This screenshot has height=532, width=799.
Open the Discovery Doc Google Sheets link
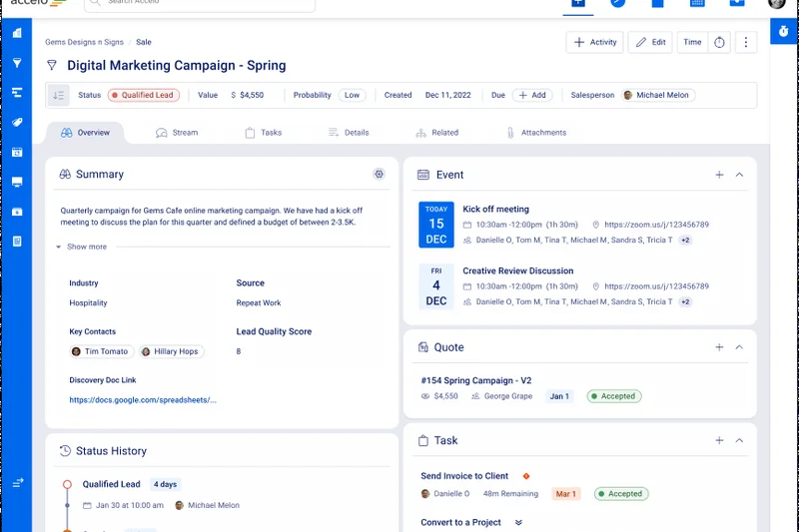143,400
